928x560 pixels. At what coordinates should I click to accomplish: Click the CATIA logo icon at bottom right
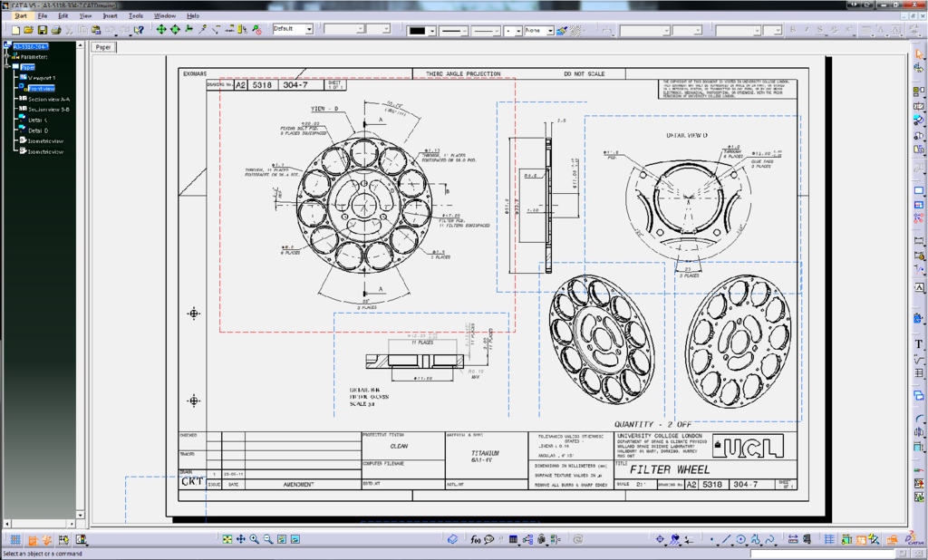pos(914,538)
